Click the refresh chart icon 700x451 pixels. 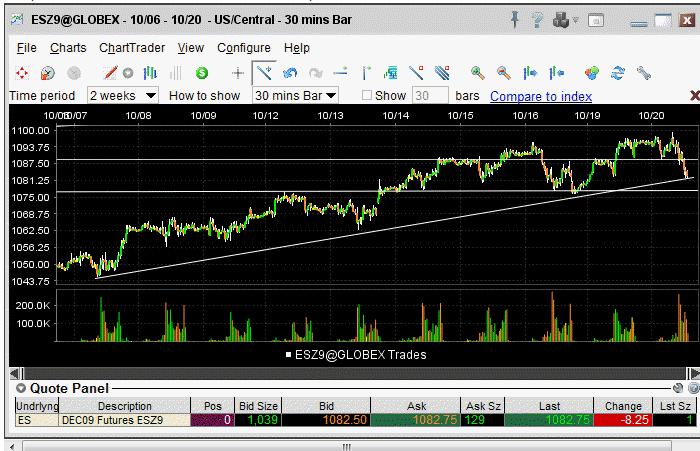[618, 73]
